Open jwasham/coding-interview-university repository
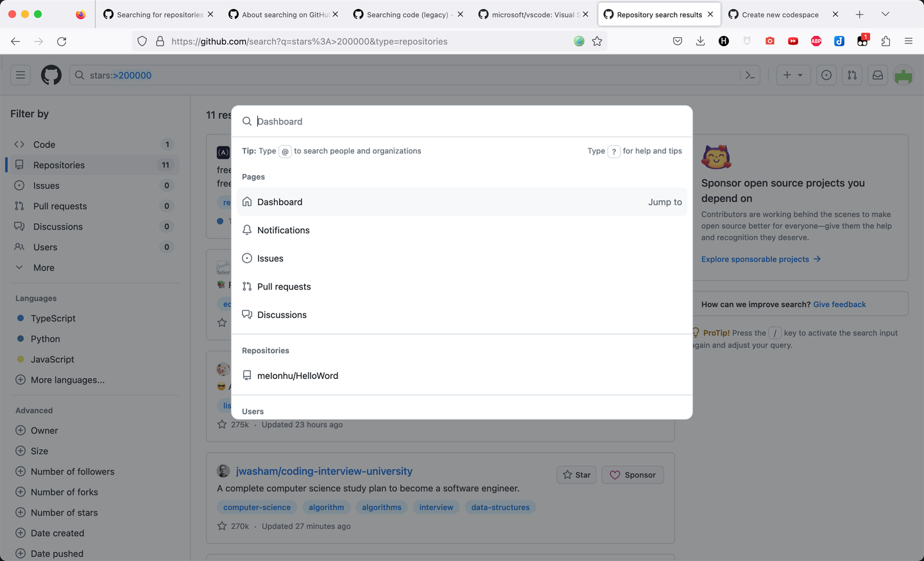The height and width of the screenshot is (561, 924). (x=324, y=471)
